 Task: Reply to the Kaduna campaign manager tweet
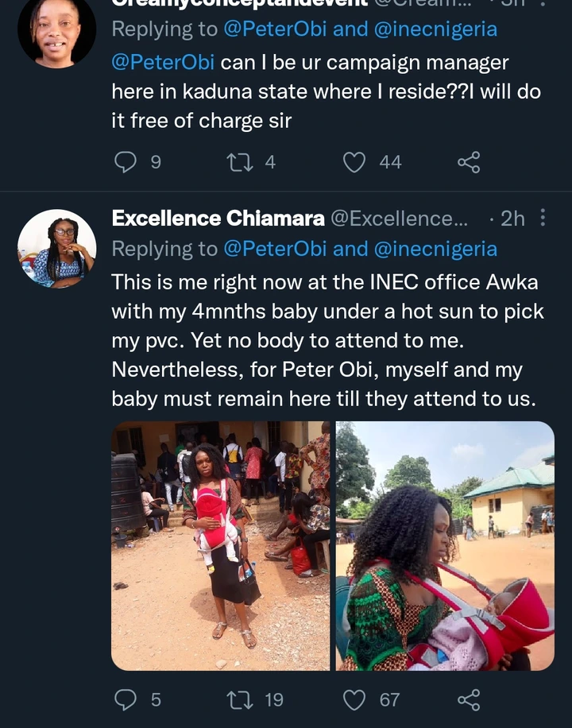point(126,162)
